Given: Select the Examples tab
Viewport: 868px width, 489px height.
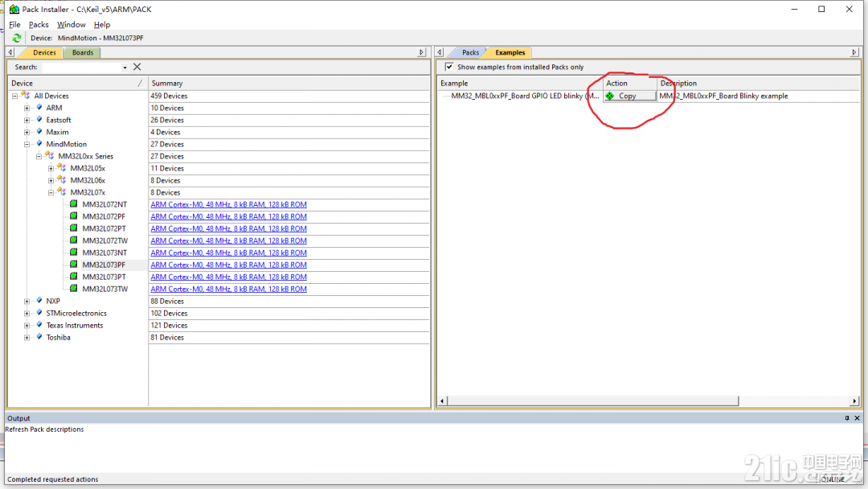Looking at the screenshot, I should (x=510, y=52).
